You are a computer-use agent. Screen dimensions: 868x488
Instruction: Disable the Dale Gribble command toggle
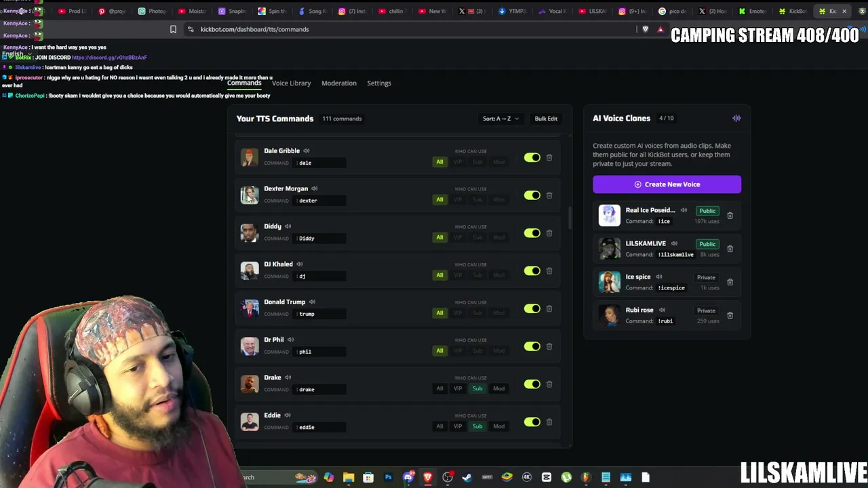click(x=532, y=158)
